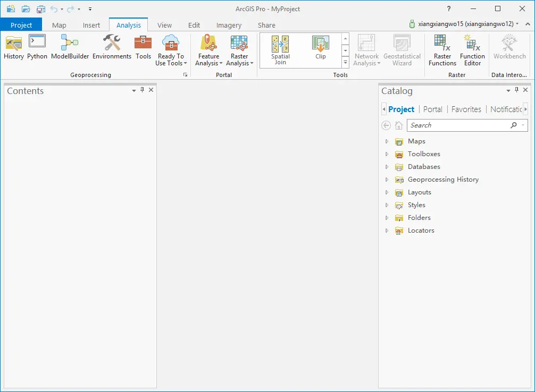Image resolution: width=535 pixels, height=392 pixels.
Task: Open project from quick access toolbar
Action: click(x=26, y=9)
